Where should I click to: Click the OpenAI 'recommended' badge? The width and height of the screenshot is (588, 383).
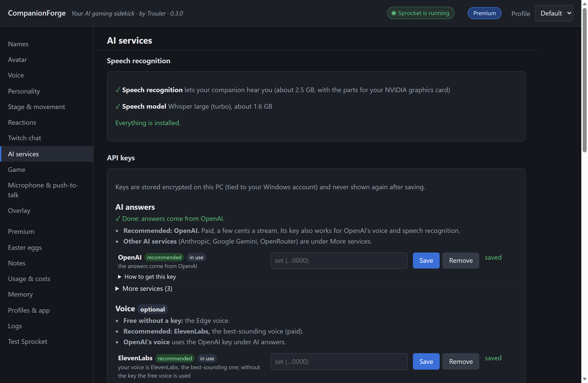tap(164, 257)
